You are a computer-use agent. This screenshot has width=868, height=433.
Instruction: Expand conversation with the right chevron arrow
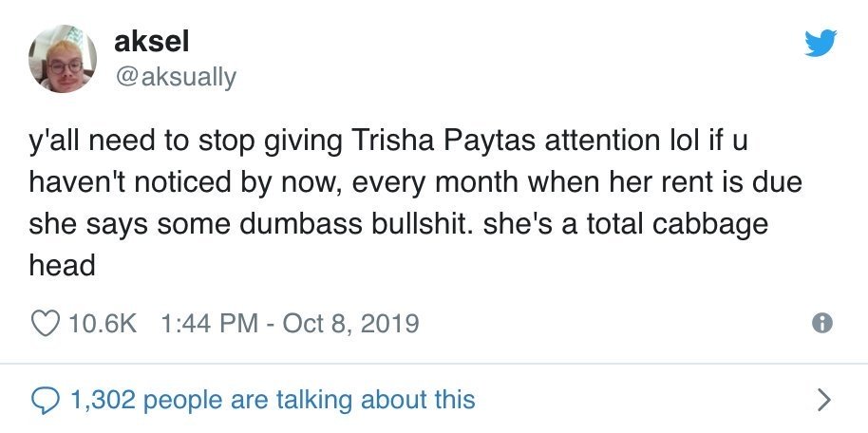pos(823,399)
